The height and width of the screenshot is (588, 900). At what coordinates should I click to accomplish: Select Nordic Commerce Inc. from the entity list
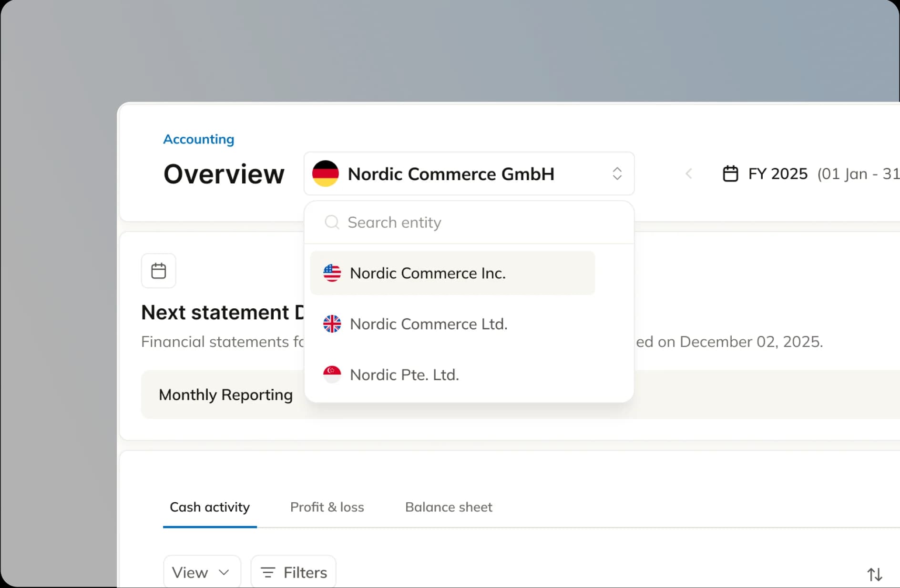[428, 273]
